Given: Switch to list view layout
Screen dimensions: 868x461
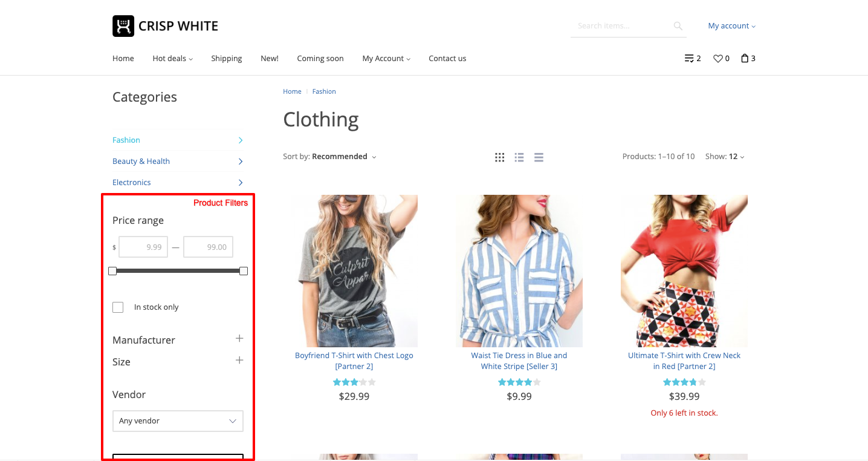Looking at the screenshot, I should [519, 157].
